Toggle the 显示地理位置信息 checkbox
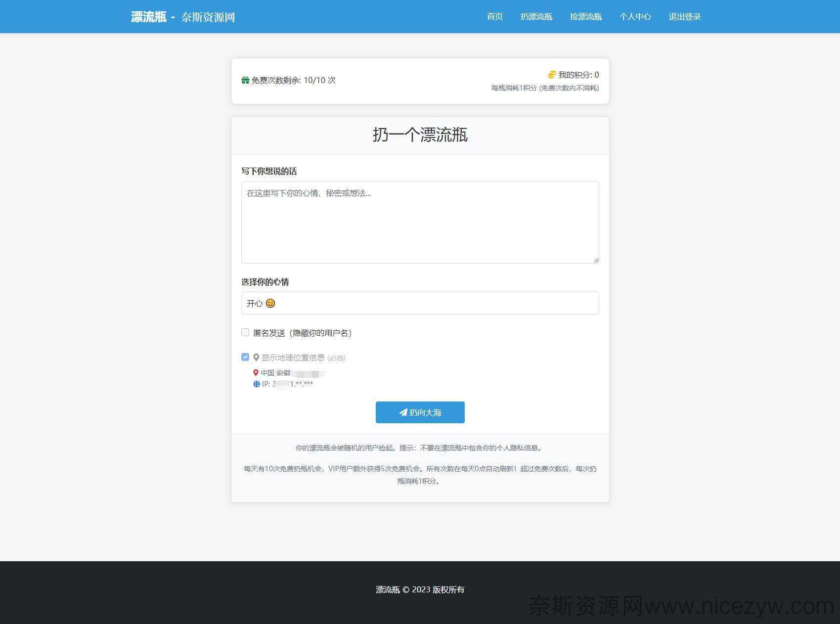The height and width of the screenshot is (624, 840). point(245,357)
